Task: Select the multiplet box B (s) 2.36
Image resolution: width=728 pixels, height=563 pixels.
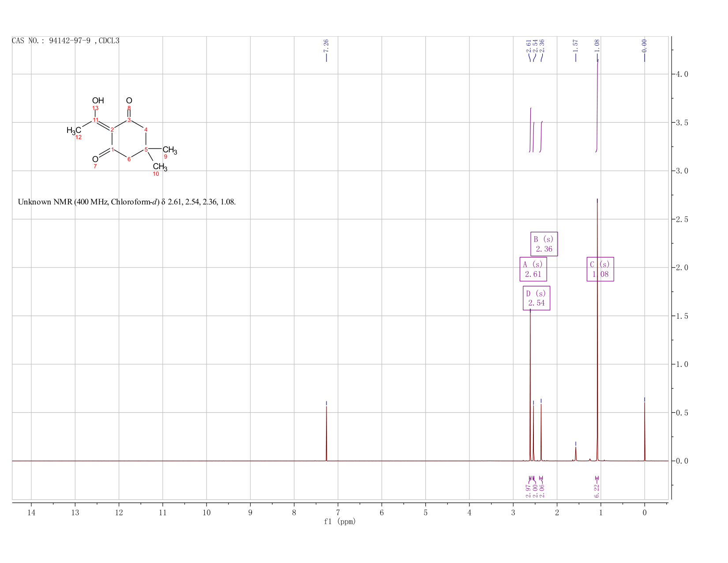Action: (x=544, y=244)
